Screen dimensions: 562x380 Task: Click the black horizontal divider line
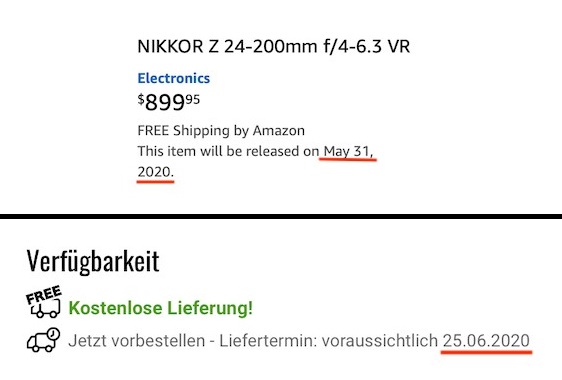tap(281, 217)
